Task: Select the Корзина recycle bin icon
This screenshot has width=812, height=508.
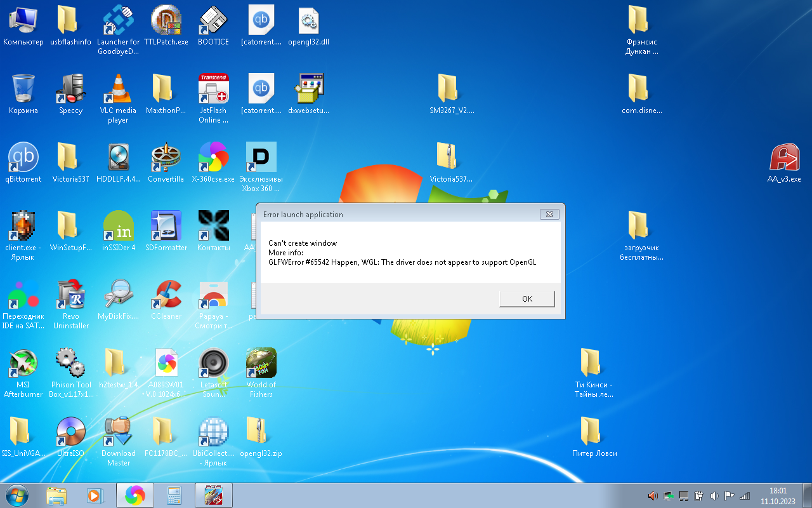Action: (x=23, y=95)
